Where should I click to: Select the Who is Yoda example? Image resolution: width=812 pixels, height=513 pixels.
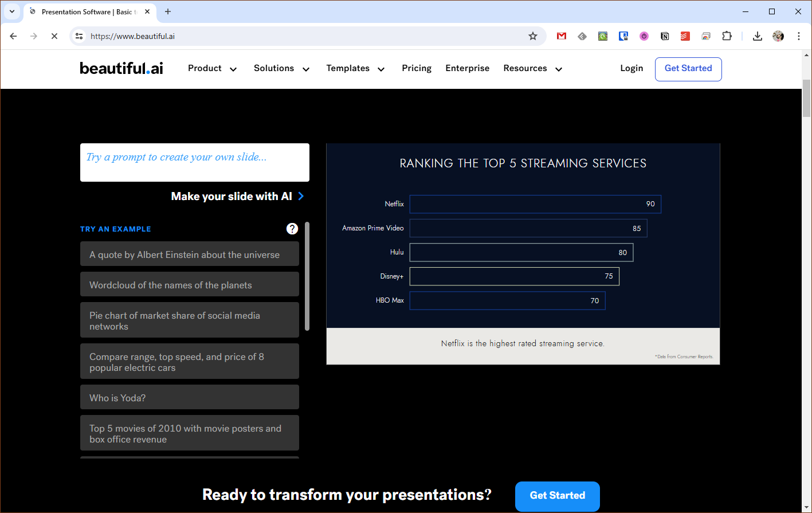(x=190, y=397)
